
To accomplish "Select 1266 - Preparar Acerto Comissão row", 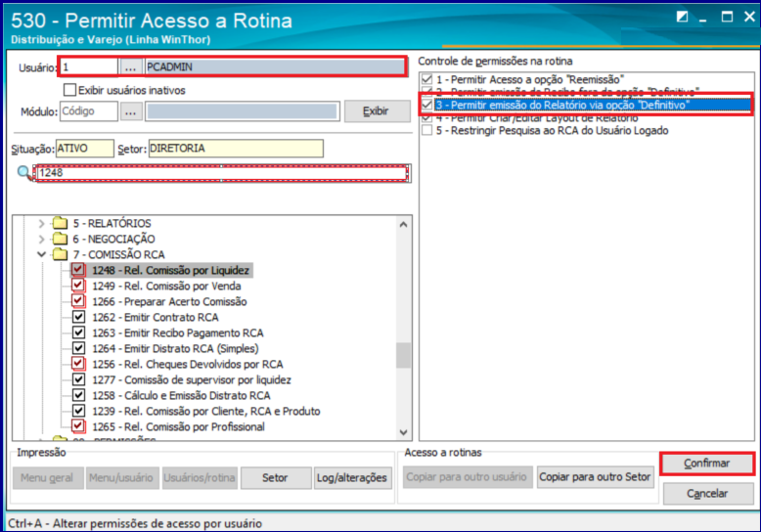I will coord(169,301).
